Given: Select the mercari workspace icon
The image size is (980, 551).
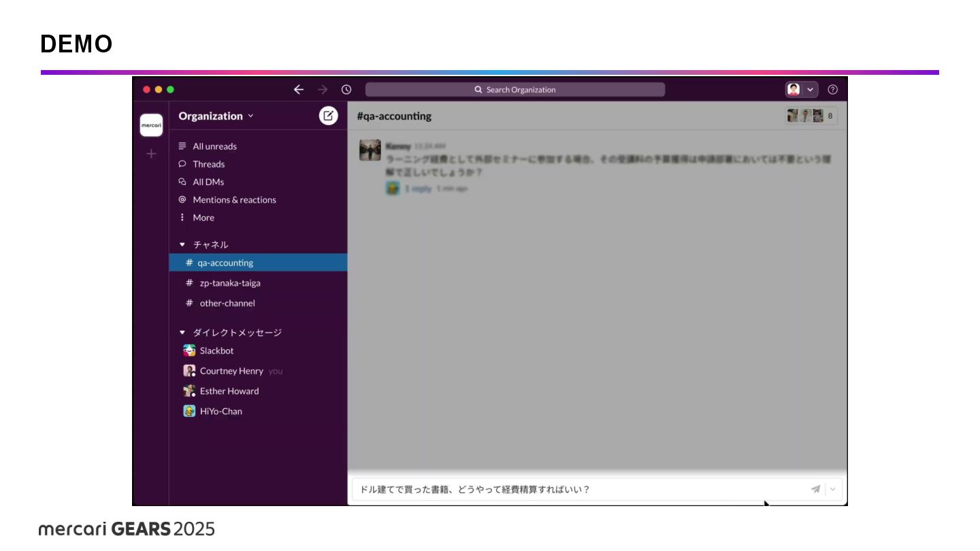Looking at the screenshot, I should point(151,125).
